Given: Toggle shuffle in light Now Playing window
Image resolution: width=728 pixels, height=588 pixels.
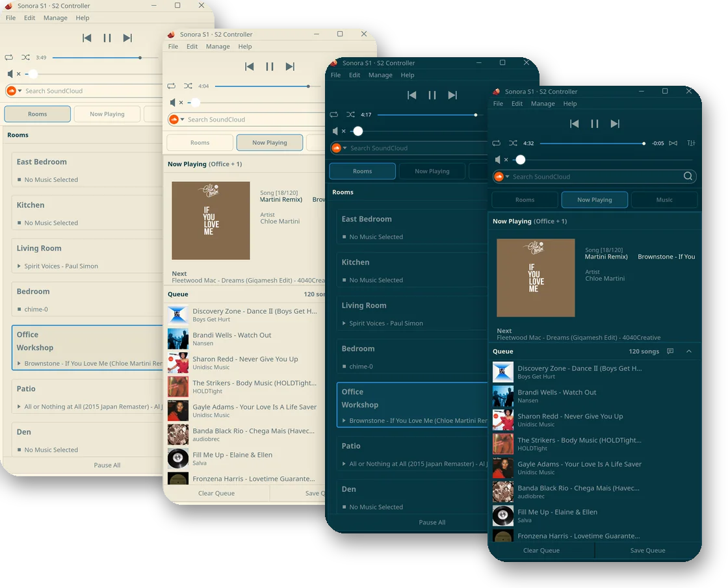Looking at the screenshot, I should pos(188,86).
